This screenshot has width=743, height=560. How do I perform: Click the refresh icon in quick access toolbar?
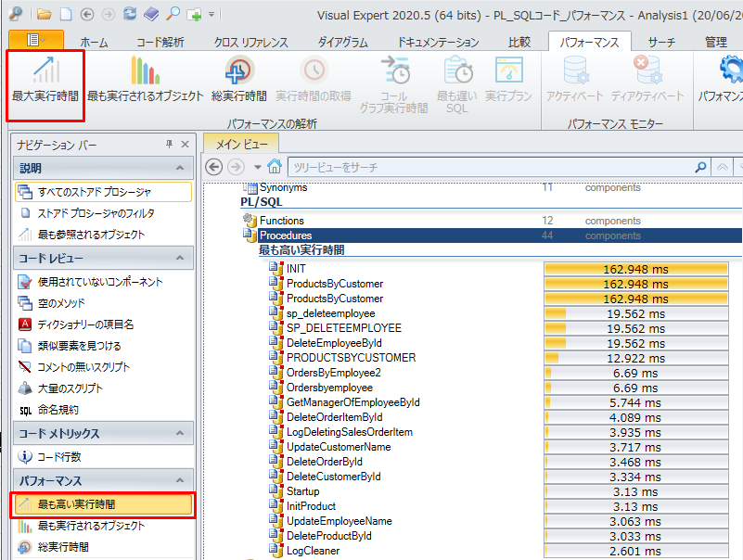click(130, 15)
